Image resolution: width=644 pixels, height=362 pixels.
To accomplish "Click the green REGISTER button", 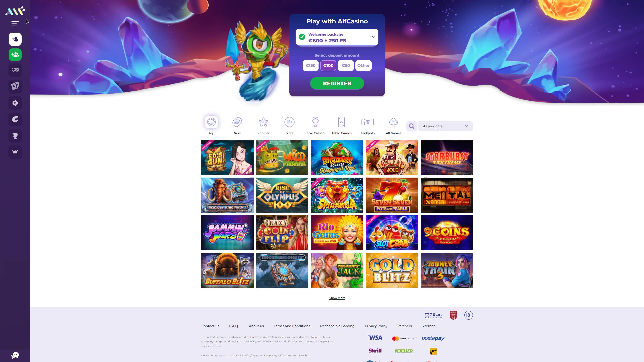I will click(x=337, y=83).
